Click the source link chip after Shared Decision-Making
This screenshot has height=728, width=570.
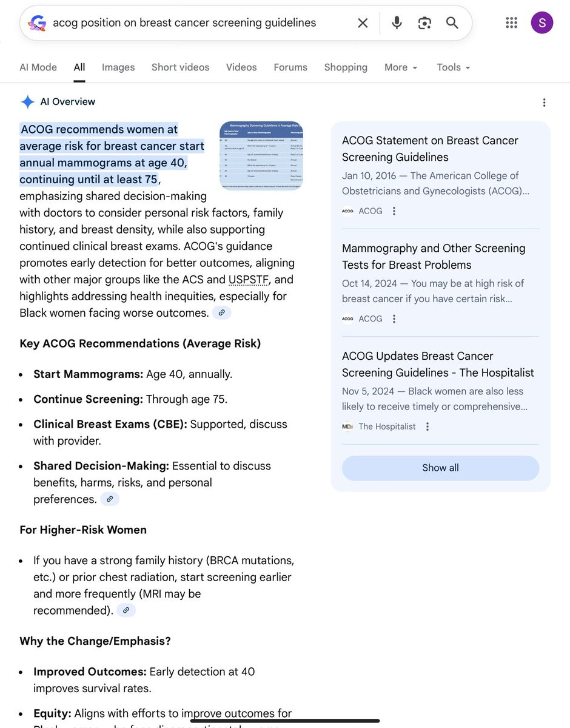[110, 499]
